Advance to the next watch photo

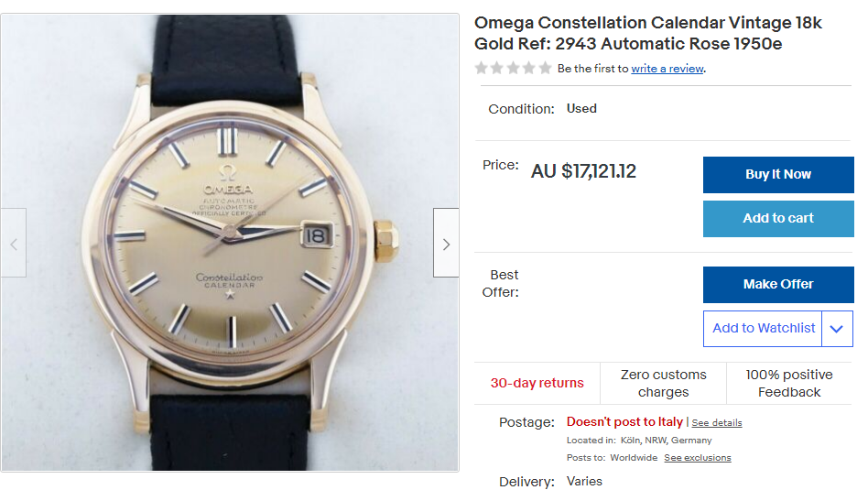[446, 244]
